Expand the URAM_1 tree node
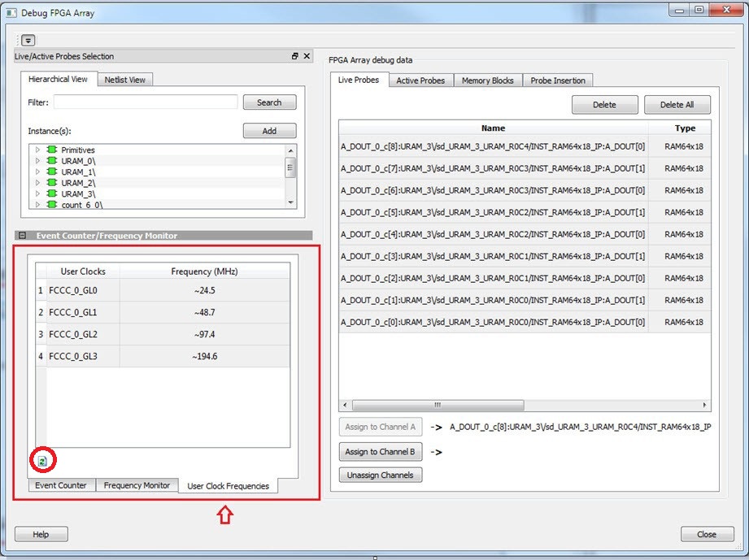The image size is (749, 560). (37, 172)
